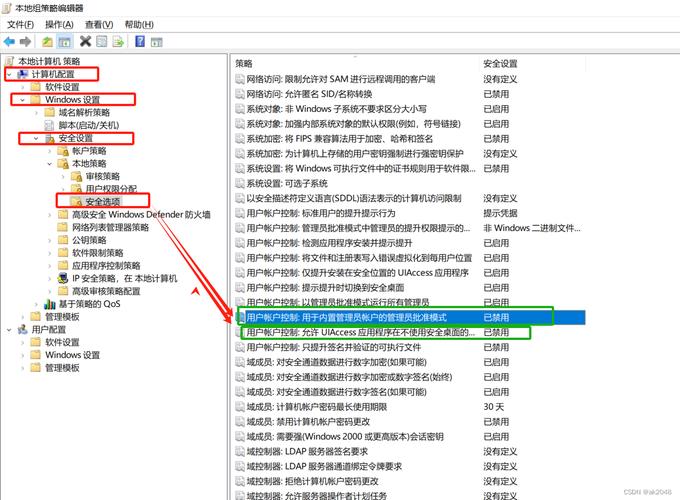This screenshot has height=500, width=680.
Task: Click the 本地计算机 策略 root icon
Action: (x=9, y=61)
